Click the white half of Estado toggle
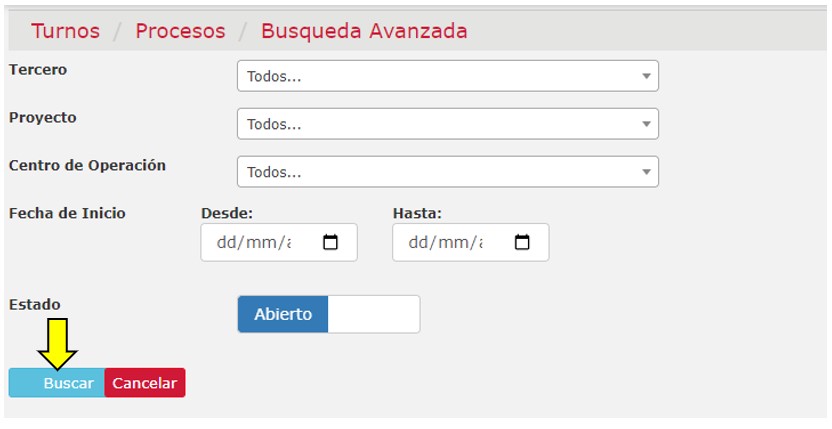 click(374, 314)
